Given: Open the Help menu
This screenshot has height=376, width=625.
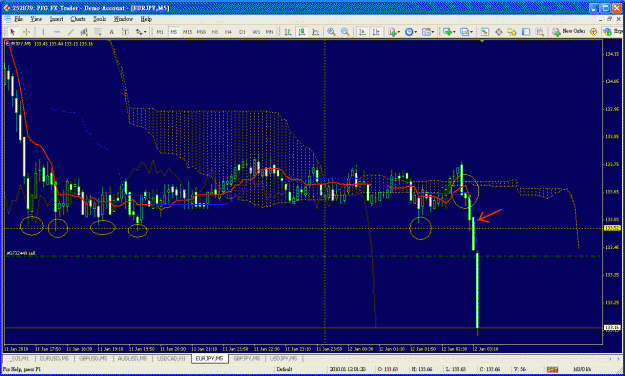Looking at the screenshot, I should 146,19.
